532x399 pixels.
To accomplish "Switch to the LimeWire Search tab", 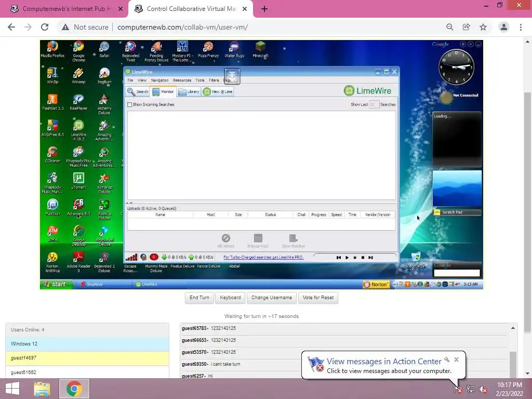I will 138,91.
